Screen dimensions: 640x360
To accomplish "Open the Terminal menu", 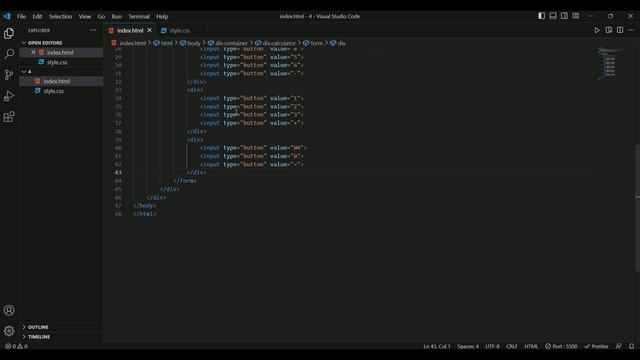I will [x=139, y=16].
